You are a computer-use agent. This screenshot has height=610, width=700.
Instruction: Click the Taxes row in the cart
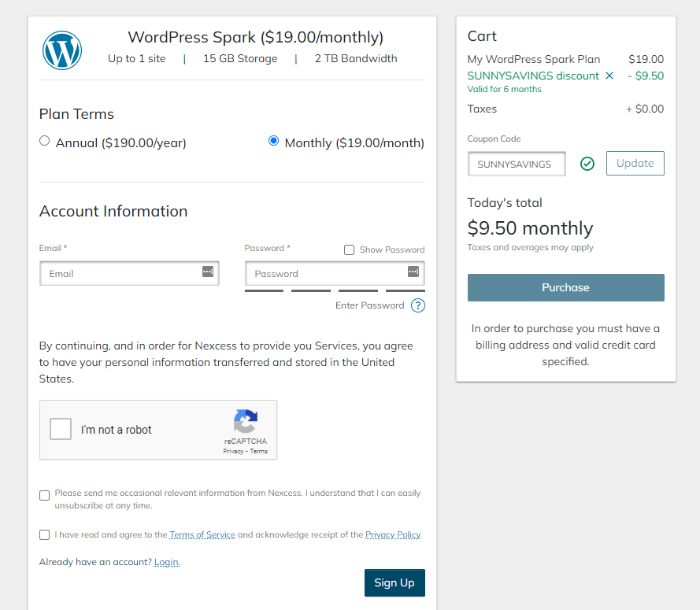[565, 109]
